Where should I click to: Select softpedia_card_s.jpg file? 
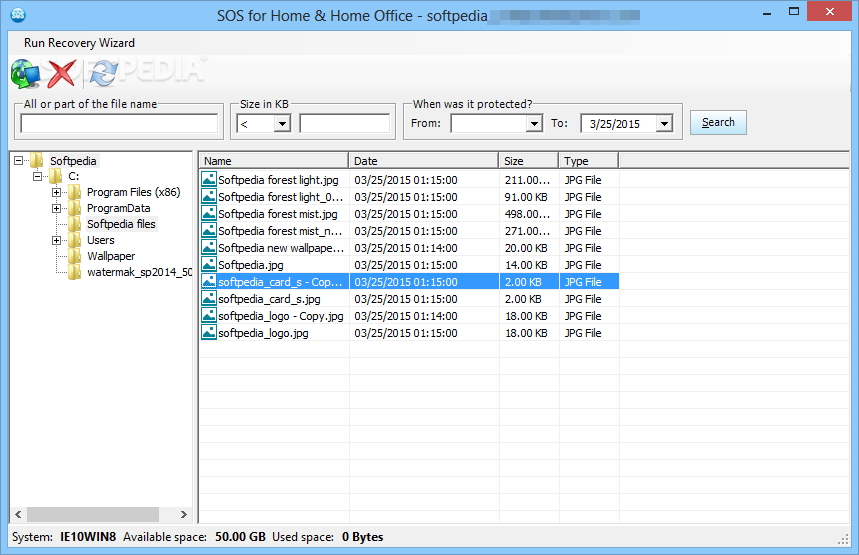pyautogui.click(x=270, y=299)
